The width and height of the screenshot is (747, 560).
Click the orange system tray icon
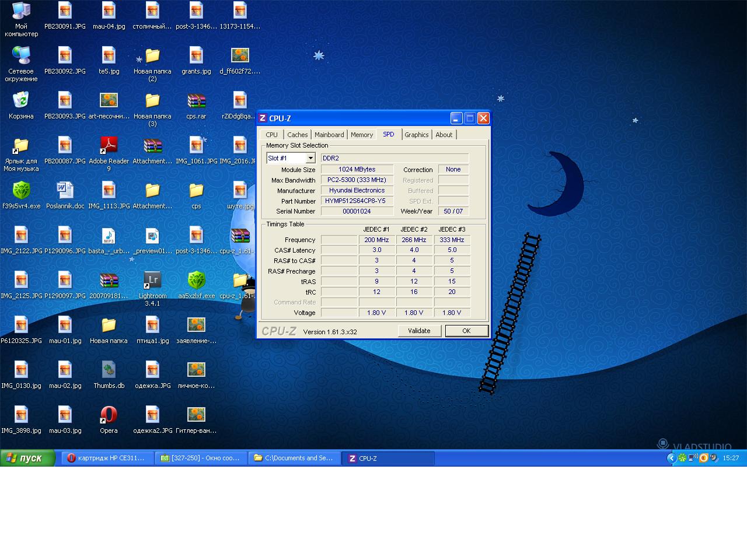[x=704, y=458]
